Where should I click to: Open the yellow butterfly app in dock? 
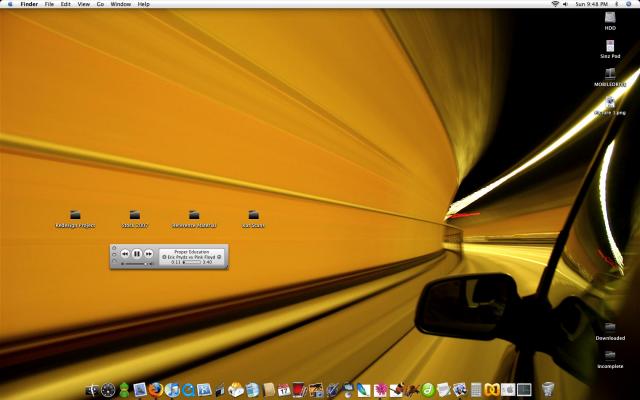(x=492, y=390)
